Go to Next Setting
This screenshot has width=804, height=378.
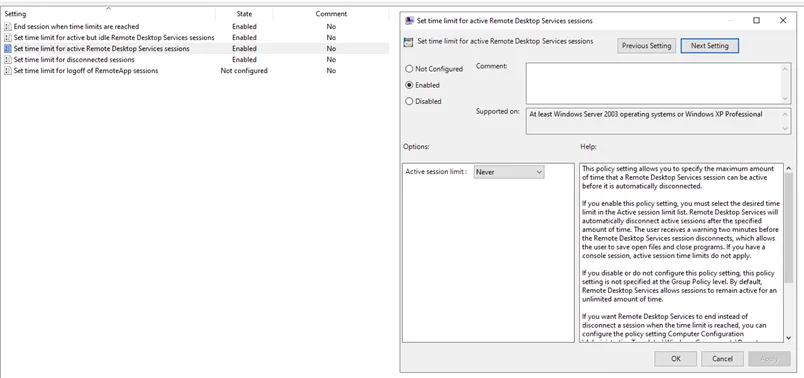point(709,46)
